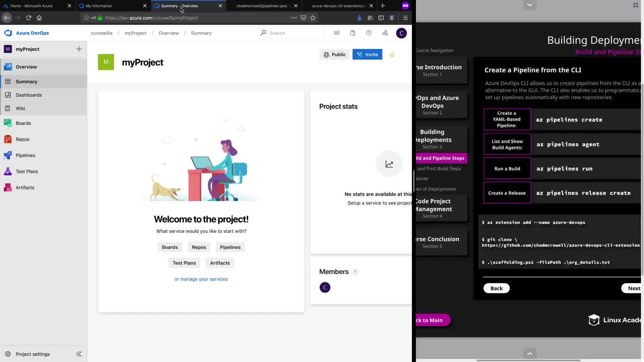This screenshot has width=644, height=362.
Task: Select Dashboards in the Overview menu
Action: click(29, 95)
